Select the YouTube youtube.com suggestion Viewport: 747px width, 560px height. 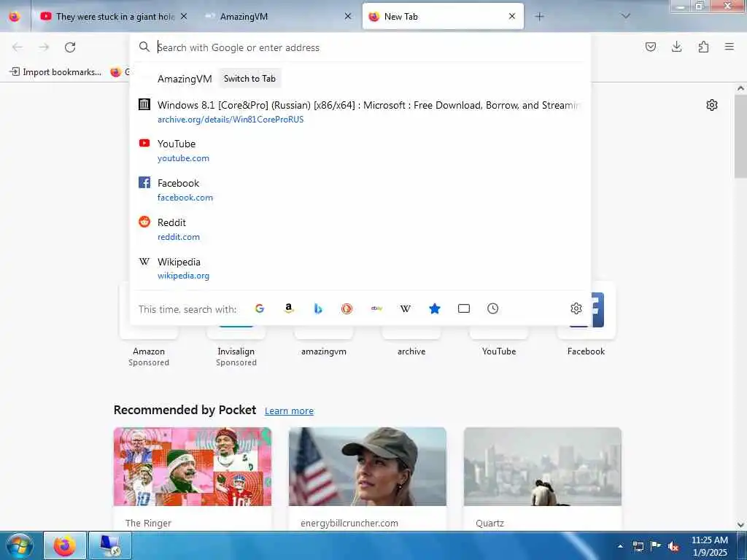tap(360, 150)
